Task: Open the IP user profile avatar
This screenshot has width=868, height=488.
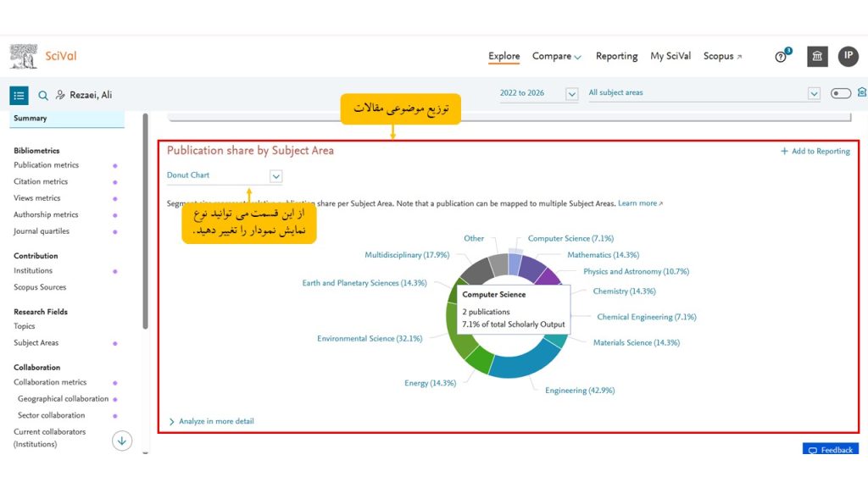Action: (x=848, y=56)
